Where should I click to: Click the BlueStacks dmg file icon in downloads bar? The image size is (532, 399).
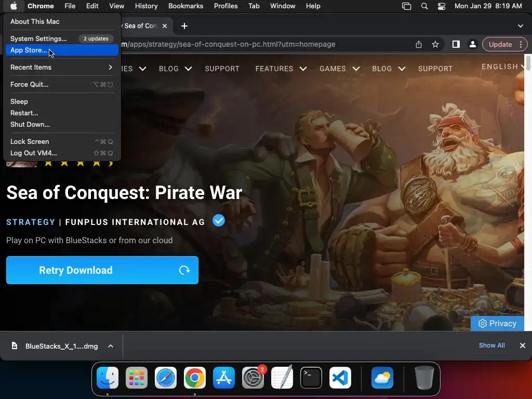pos(14,345)
